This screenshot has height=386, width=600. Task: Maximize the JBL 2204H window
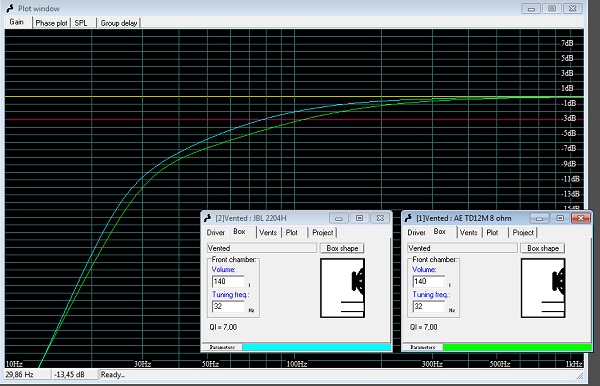pyautogui.click(x=359, y=218)
